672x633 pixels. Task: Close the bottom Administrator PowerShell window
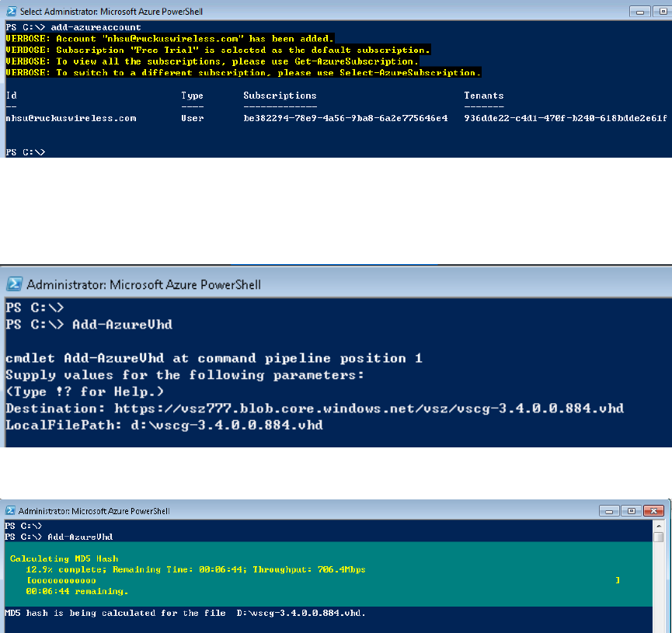point(653,510)
